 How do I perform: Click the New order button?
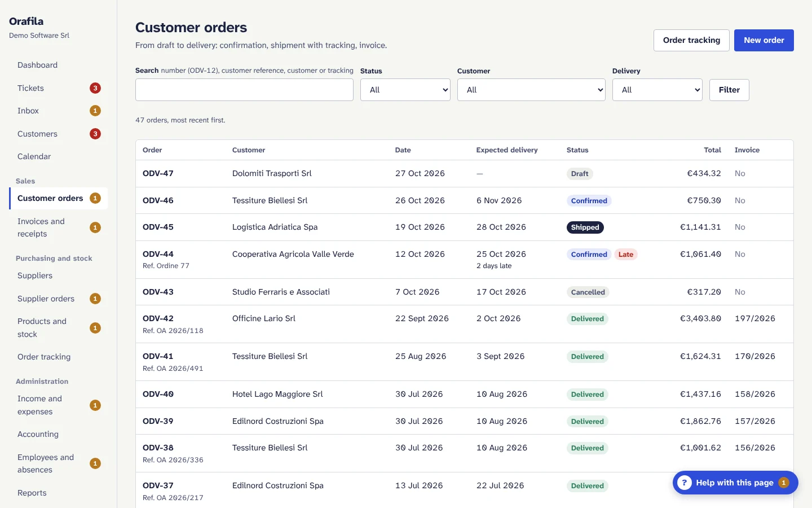coord(764,40)
